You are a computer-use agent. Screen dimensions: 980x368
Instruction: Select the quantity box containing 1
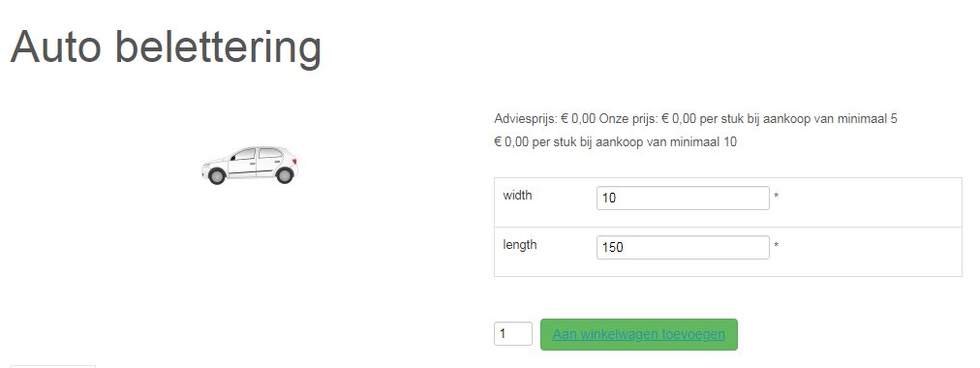[513, 334]
